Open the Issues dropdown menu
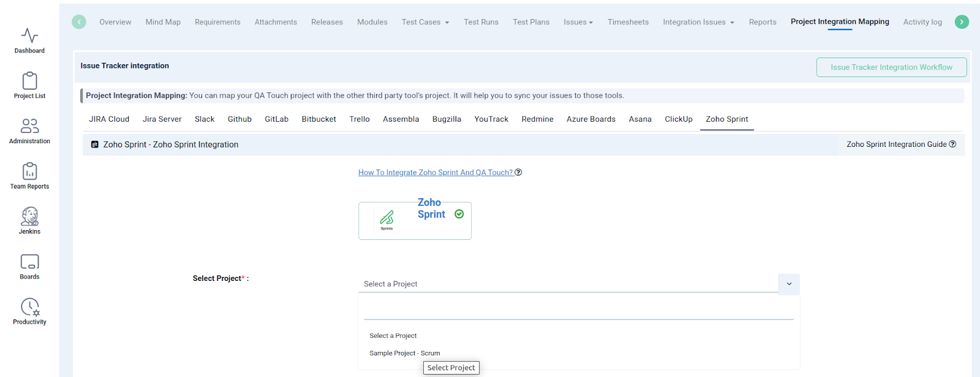Screen dimensions: 980x377 click(578, 22)
